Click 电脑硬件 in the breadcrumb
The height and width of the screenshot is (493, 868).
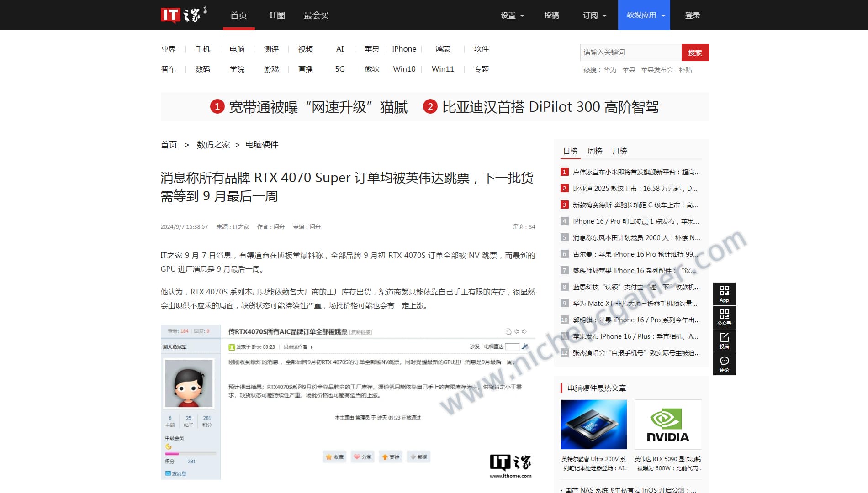pyautogui.click(x=261, y=145)
